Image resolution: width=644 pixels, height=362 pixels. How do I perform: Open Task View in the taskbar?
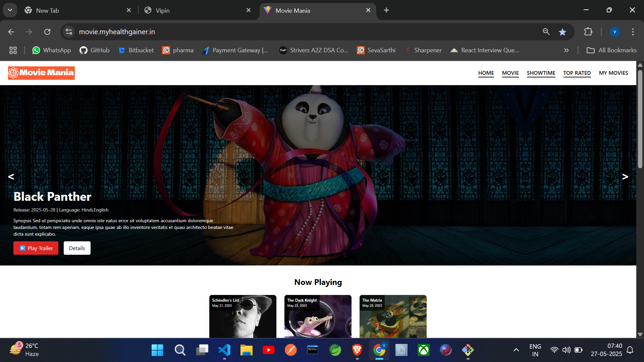(x=202, y=350)
